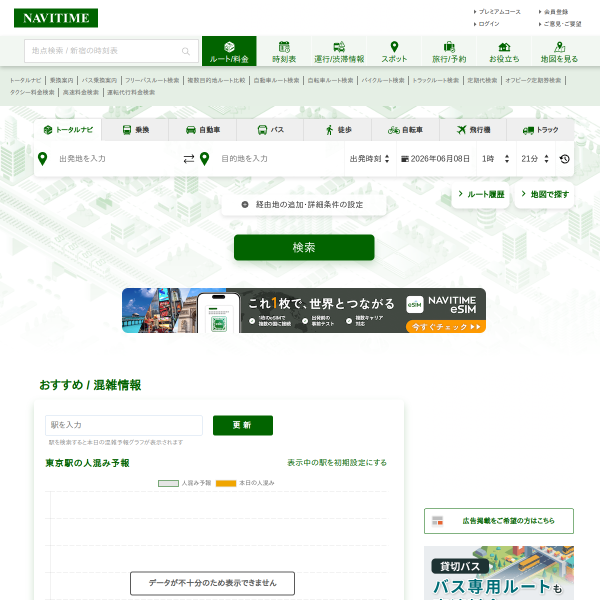Click the 貸切バス banner ad

tap(499, 573)
